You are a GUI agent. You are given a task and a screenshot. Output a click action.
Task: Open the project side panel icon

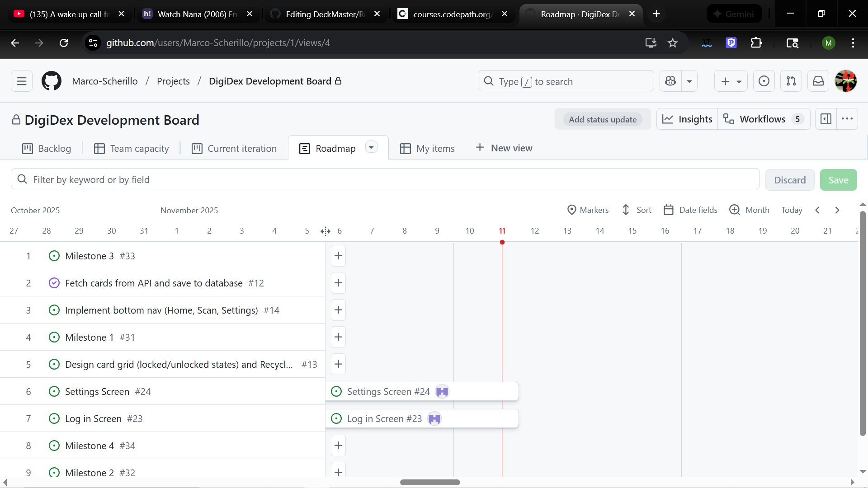(826, 119)
